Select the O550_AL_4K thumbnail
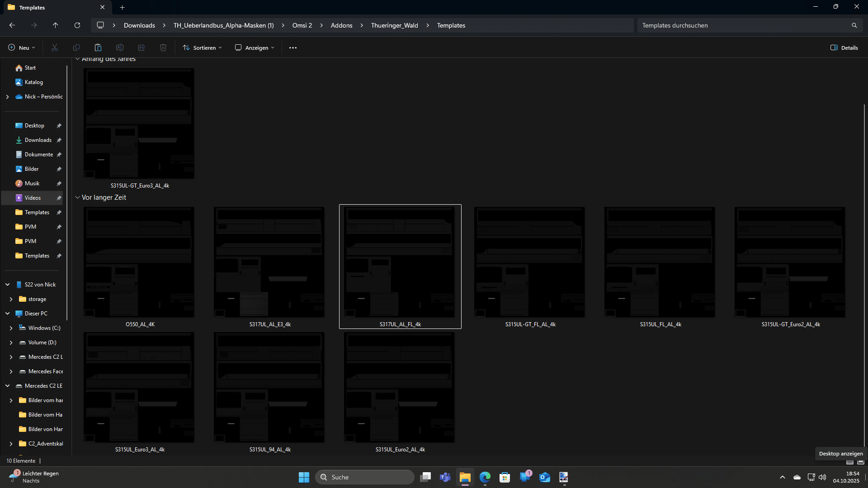This screenshot has height=488, width=868. (139, 262)
